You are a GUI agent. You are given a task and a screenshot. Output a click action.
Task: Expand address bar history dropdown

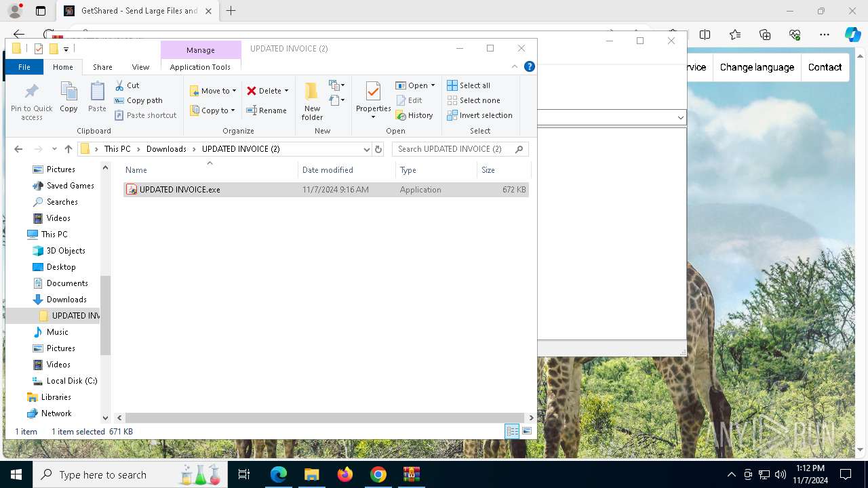[367, 149]
